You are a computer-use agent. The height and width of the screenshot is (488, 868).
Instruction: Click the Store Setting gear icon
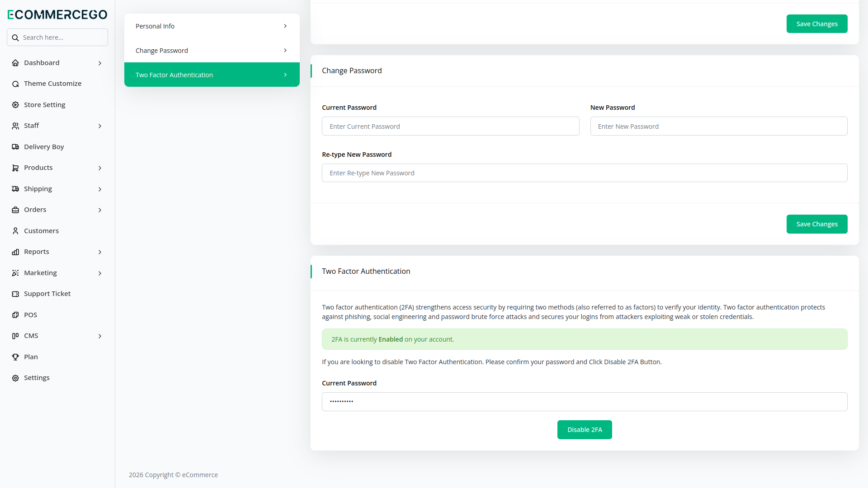click(15, 105)
